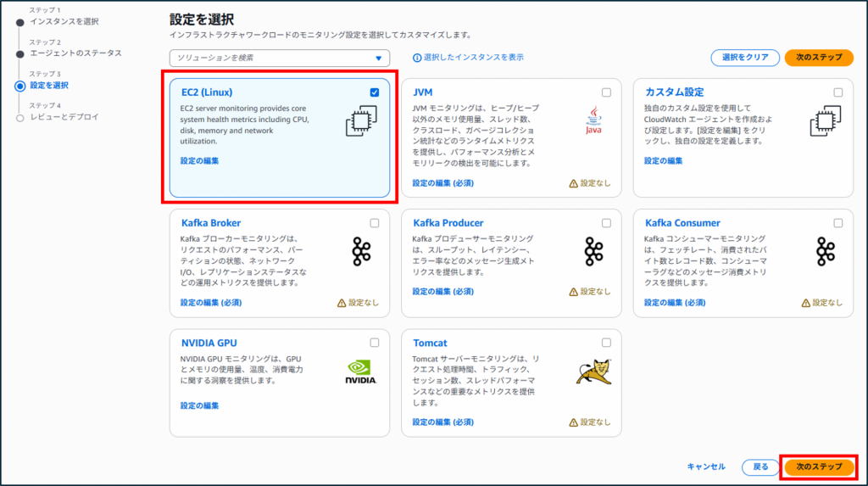Click the 戻る button
Viewport: 868px width, 486px height.
760,466
